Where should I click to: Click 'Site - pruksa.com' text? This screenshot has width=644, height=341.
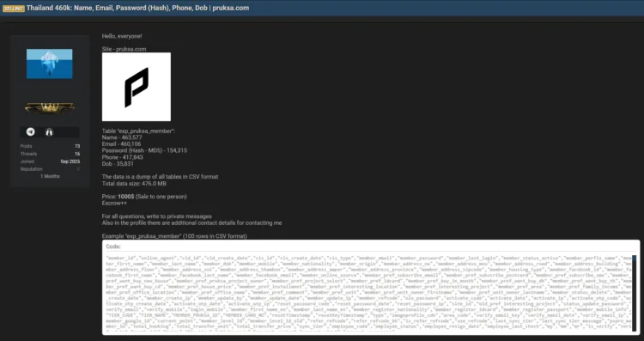[x=124, y=49]
